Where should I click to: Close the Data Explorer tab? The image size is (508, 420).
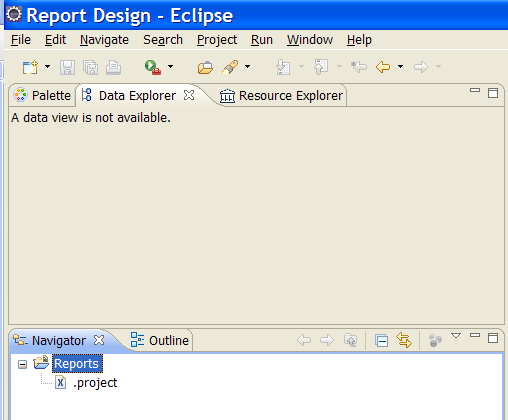[x=189, y=95]
